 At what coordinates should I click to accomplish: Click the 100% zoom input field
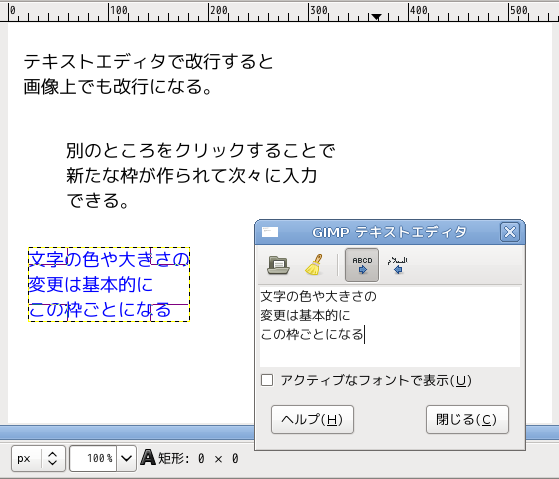pyautogui.click(x=93, y=458)
